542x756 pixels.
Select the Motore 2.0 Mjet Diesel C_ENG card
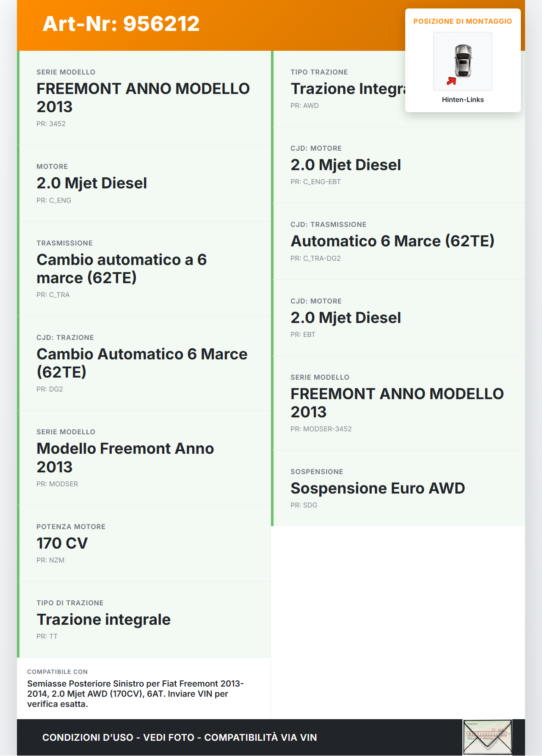(144, 183)
